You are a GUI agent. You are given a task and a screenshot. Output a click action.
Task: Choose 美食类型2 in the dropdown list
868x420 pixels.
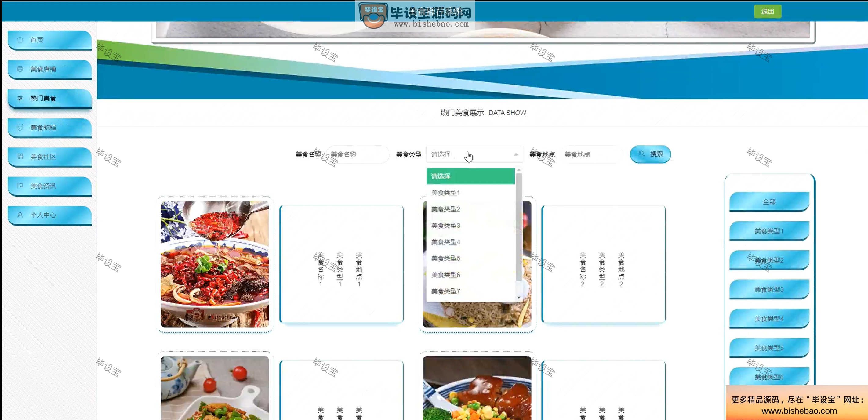point(470,209)
